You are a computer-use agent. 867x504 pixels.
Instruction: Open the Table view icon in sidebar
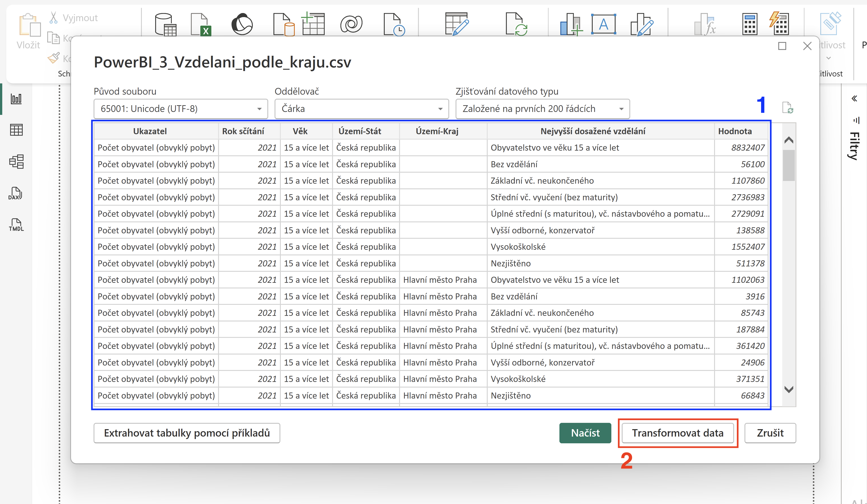coord(16,130)
